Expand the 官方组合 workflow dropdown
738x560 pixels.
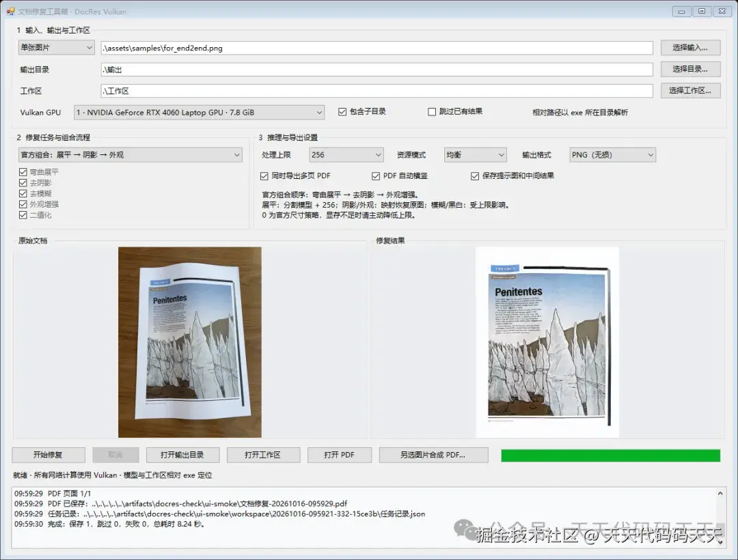[131, 155]
